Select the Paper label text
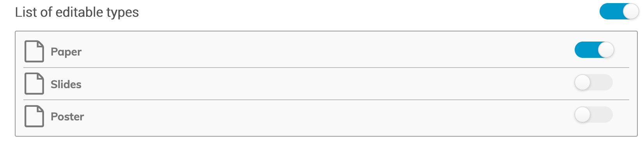644x146 pixels. (x=66, y=52)
